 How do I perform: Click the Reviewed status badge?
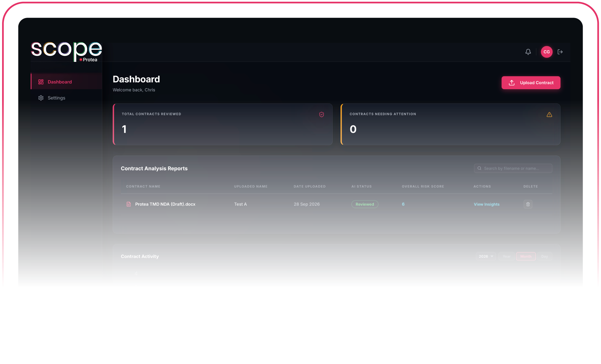tap(365, 204)
